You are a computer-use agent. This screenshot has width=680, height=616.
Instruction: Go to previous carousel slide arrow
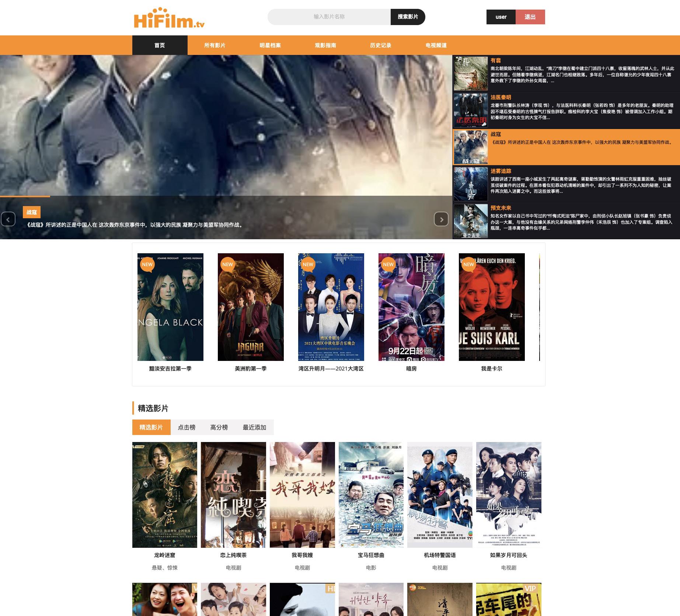pos(8,219)
